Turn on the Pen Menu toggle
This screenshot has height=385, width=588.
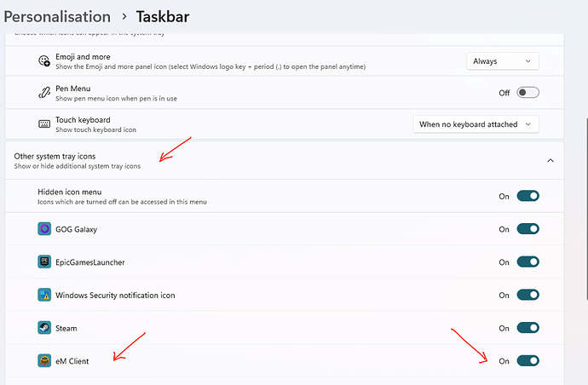click(x=527, y=92)
